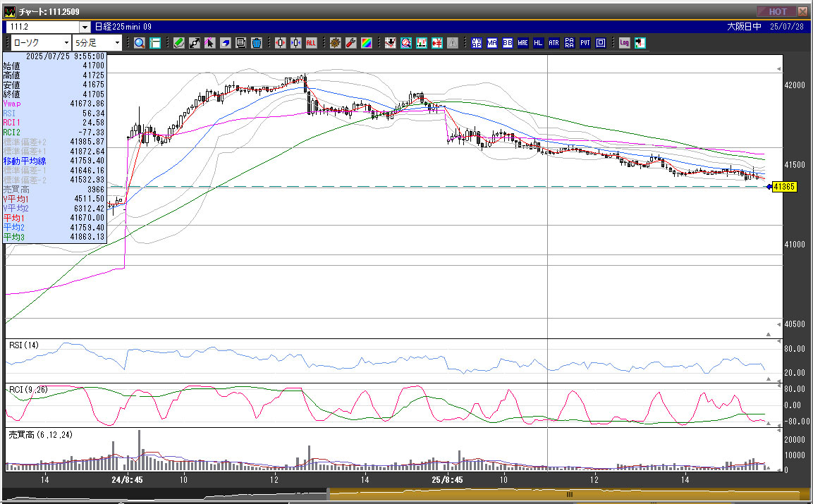Click the cyan crosshair layout icon
Screen dimensions: 813x504
(x=155, y=43)
